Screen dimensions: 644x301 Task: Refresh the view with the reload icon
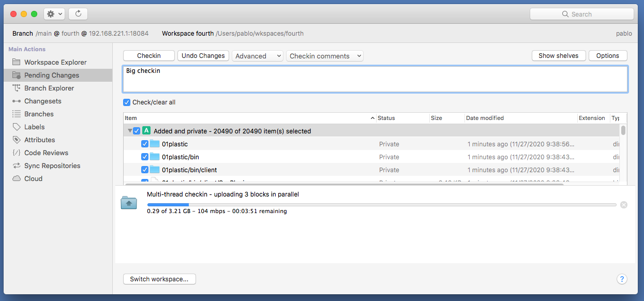coord(78,13)
